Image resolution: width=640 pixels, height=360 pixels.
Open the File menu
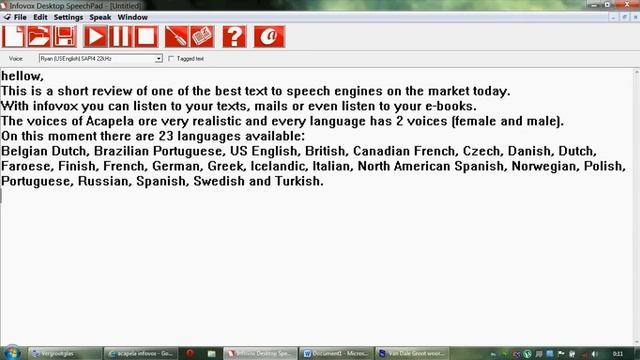coord(20,17)
